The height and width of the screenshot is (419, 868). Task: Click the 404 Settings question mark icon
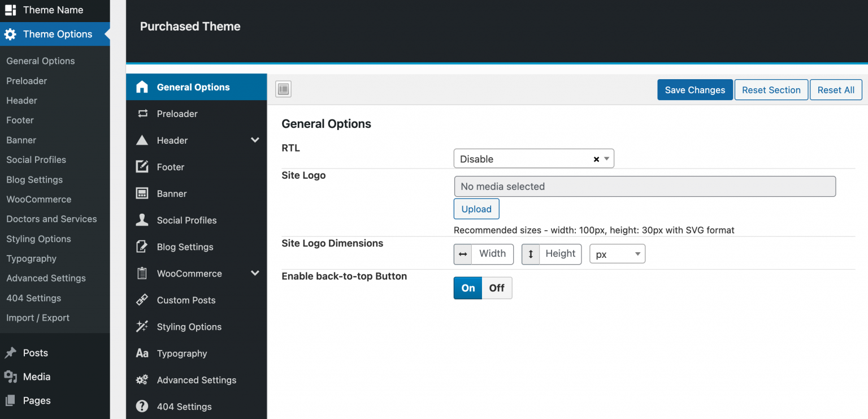coord(142,406)
